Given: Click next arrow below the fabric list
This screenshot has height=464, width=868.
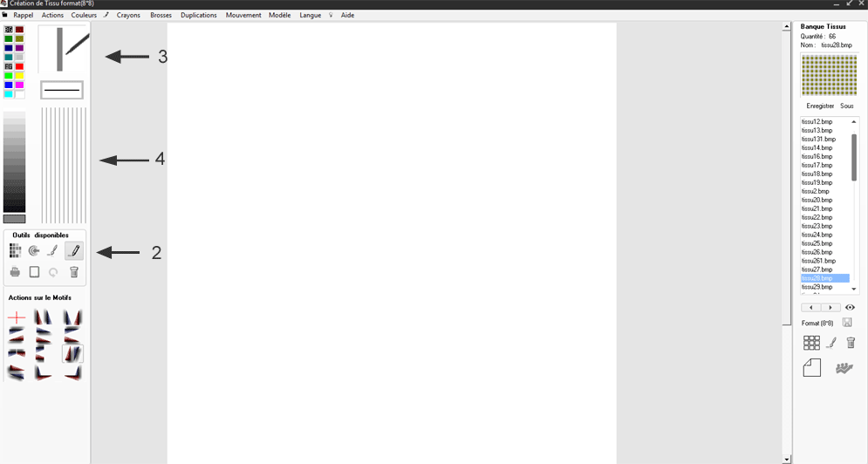Looking at the screenshot, I should click(x=830, y=307).
